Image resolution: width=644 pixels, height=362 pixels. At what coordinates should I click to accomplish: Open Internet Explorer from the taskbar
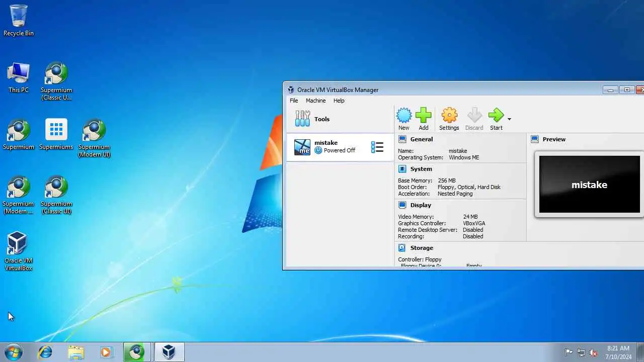45,352
